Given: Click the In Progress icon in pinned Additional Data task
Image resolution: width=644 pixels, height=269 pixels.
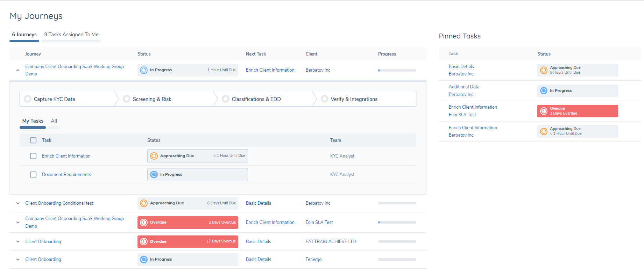Looking at the screenshot, I should [544, 90].
